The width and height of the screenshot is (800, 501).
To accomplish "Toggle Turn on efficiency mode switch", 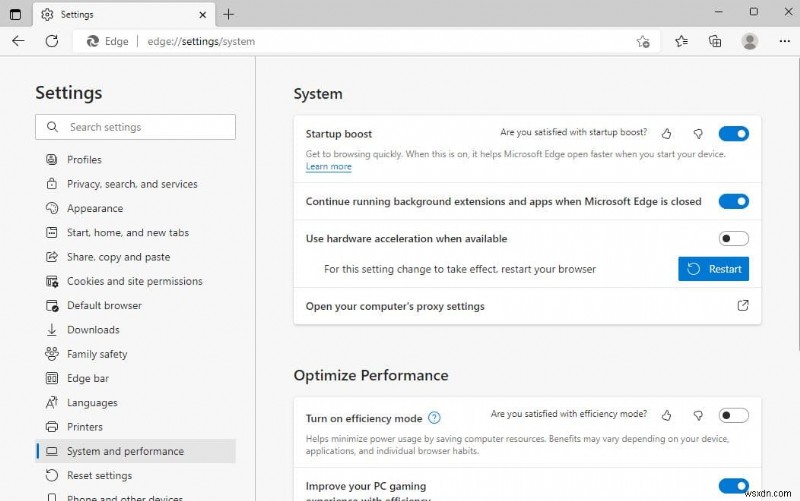I will click(734, 415).
